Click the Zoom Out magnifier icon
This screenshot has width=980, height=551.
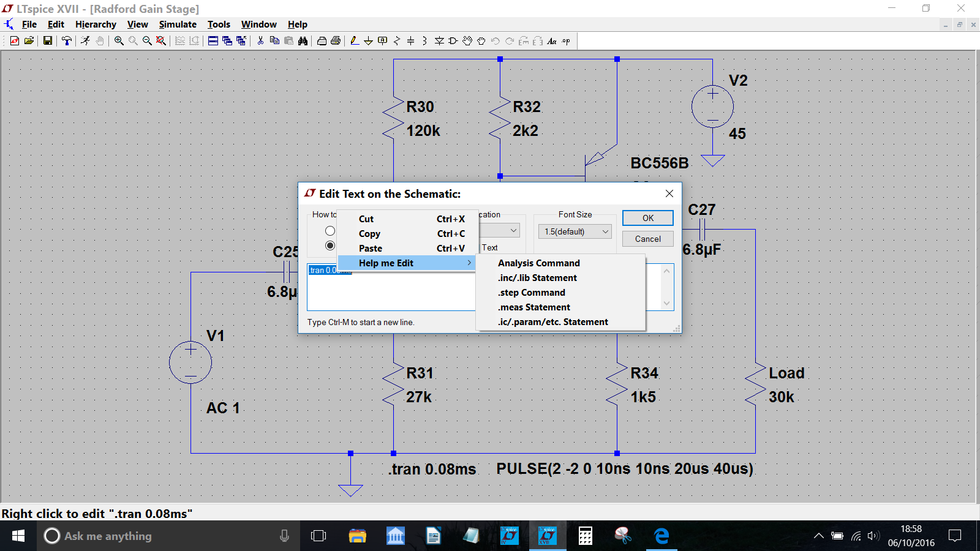[147, 41]
